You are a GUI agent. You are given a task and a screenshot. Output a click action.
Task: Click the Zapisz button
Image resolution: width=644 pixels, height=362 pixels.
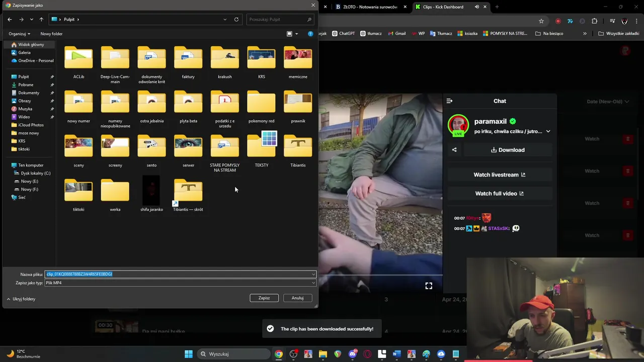[264, 298]
